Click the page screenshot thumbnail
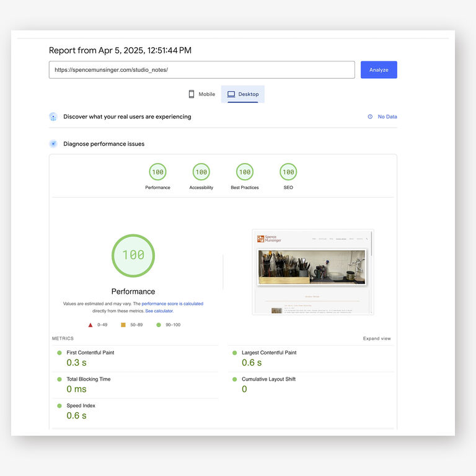 click(x=312, y=271)
